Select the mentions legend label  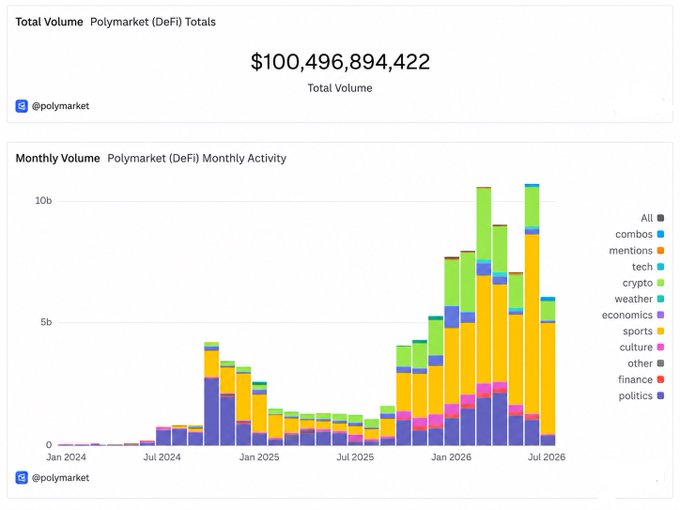(x=631, y=250)
